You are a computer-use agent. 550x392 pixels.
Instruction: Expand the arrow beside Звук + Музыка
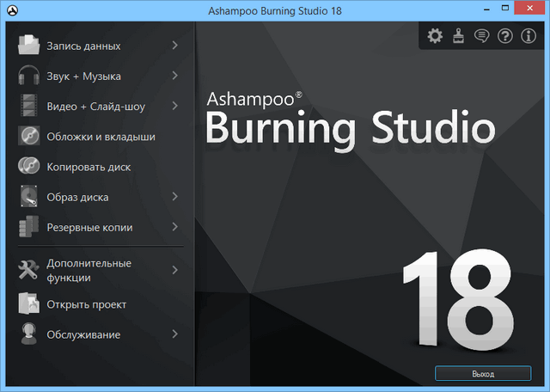(174, 76)
